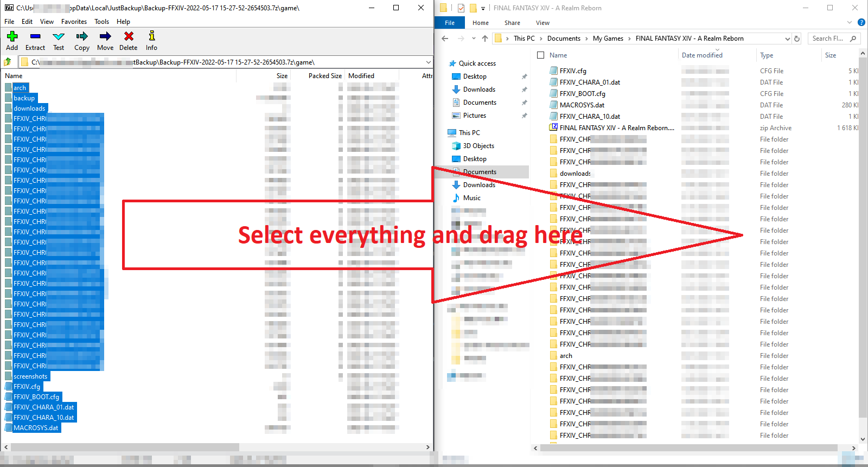
Task: Click My Games in the breadcrumb path
Action: [608, 39]
